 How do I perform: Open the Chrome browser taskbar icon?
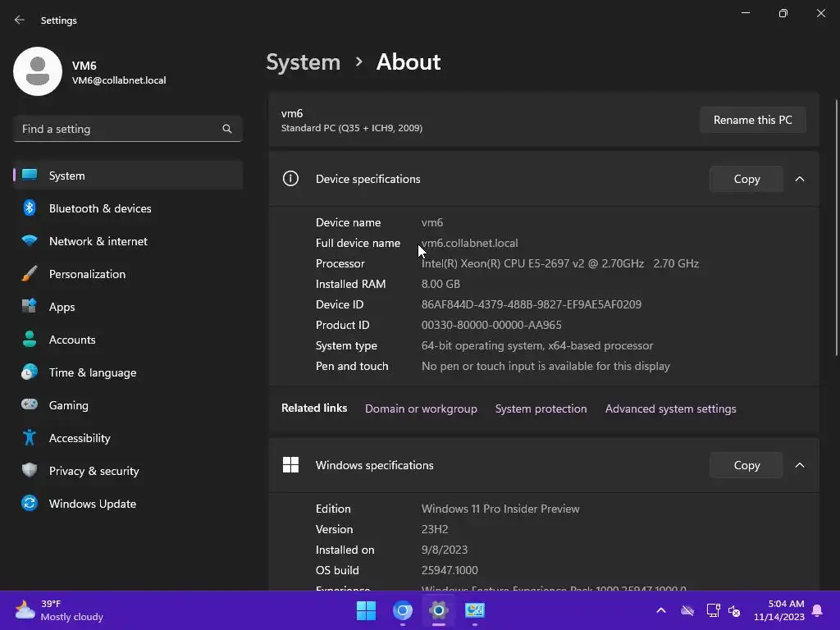point(402,610)
